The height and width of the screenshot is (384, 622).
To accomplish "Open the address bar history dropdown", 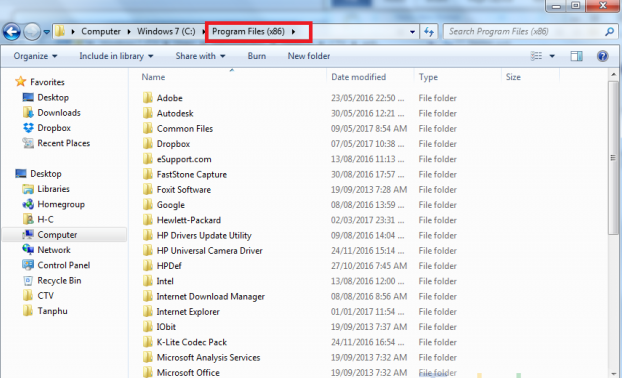I will 413,32.
